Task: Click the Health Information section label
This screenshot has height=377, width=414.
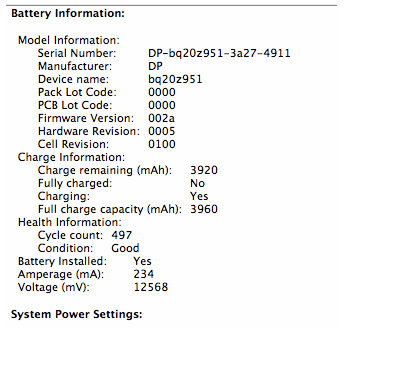Action: click(70, 222)
